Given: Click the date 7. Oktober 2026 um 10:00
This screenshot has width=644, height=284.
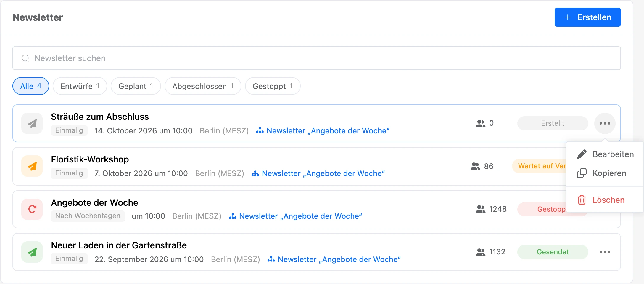Looking at the screenshot, I should pos(141,173).
